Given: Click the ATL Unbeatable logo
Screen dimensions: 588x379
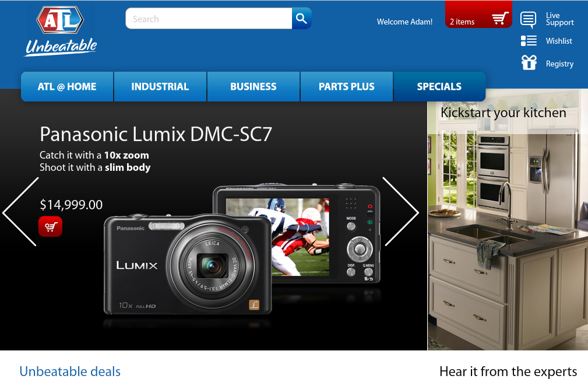Looking at the screenshot, I should [61, 31].
